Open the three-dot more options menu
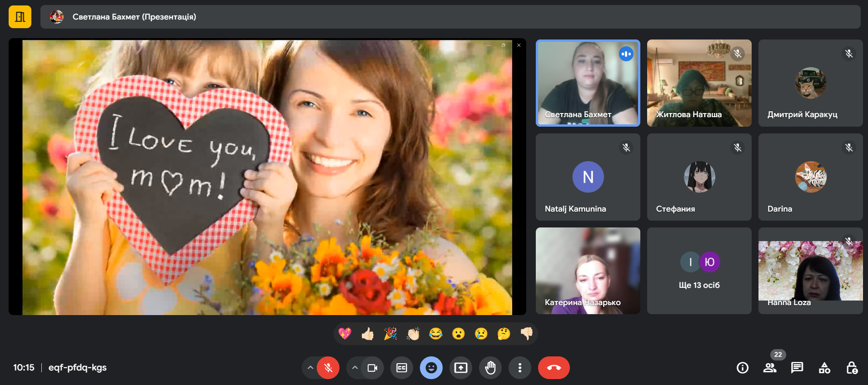The image size is (868, 385). coord(519,368)
